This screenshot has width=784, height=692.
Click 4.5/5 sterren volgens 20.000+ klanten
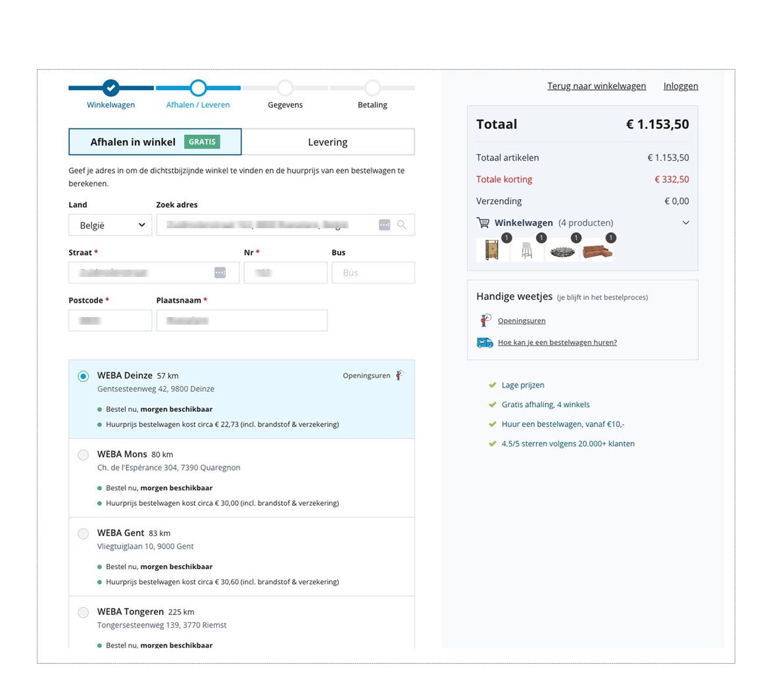(568, 443)
